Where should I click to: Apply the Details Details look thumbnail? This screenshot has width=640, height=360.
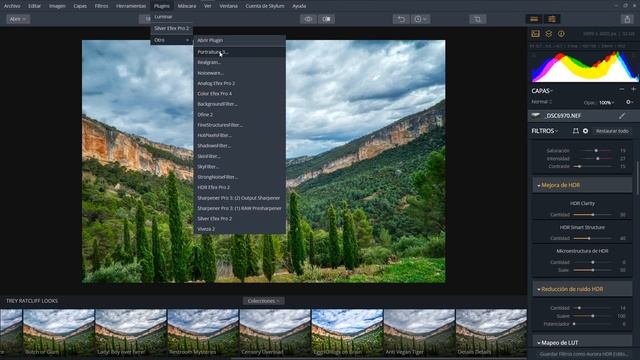[491, 332]
